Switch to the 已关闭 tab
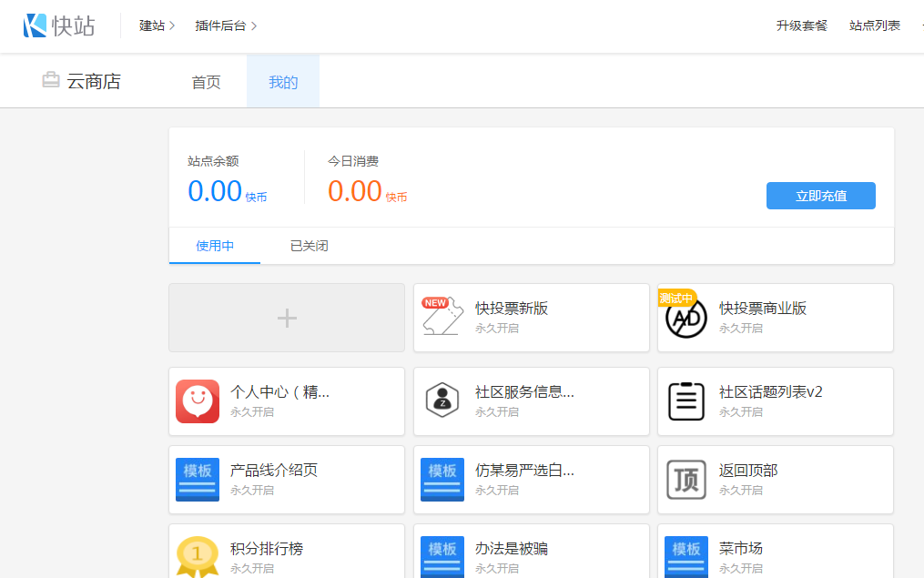The height and width of the screenshot is (578, 924). pyautogui.click(x=309, y=246)
